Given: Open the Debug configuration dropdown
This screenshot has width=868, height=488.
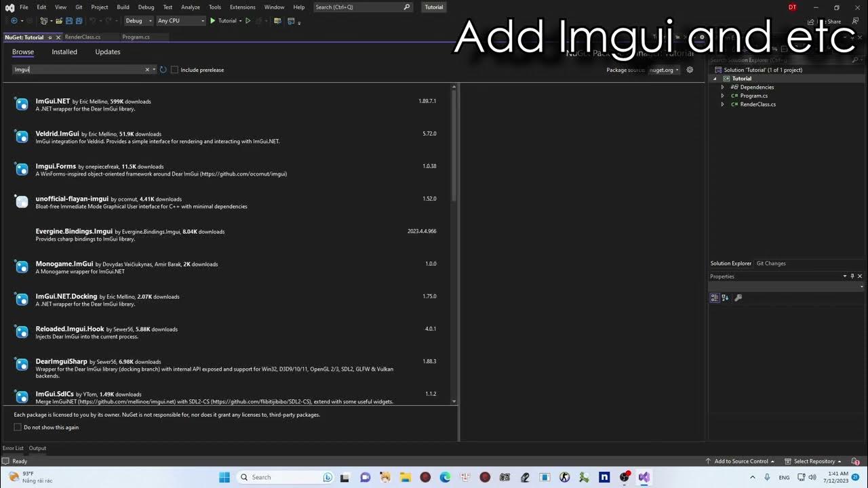Looking at the screenshot, I should 138,21.
